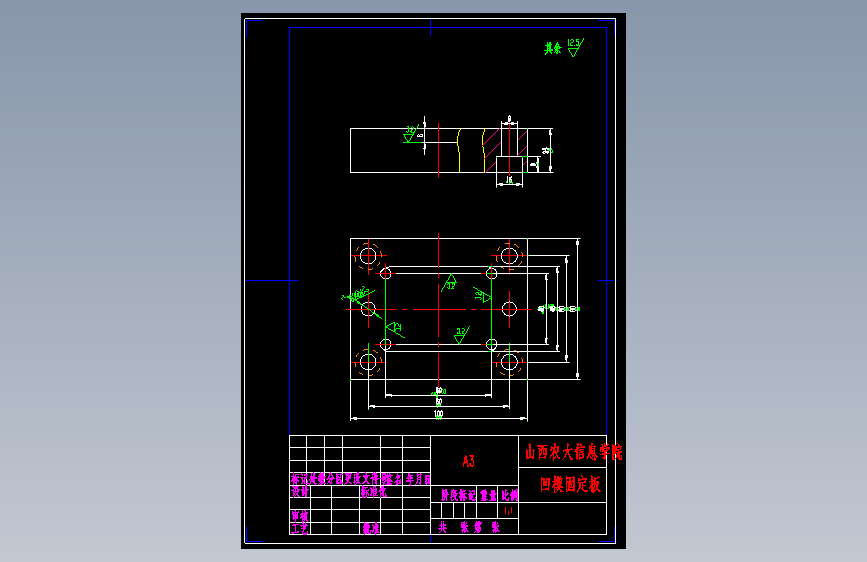Click the "设计" label in title block
The height and width of the screenshot is (562, 867).
tap(300, 491)
